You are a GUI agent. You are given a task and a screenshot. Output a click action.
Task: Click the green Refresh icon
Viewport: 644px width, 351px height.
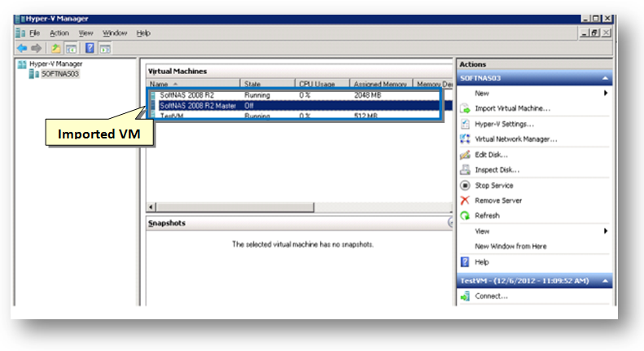click(x=465, y=215)
